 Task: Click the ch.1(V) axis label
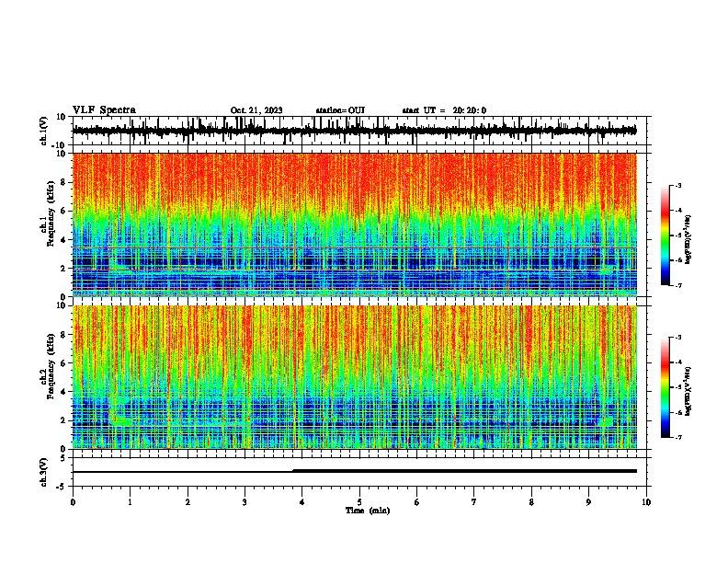(43, 131)
